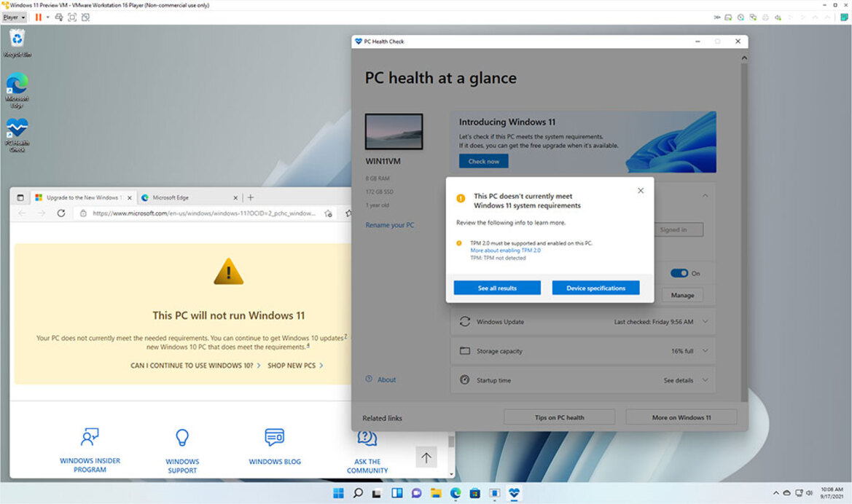Open More about enabling TPM 2.0 link
This screenshot has width=852, height=504.
(505, 251)
